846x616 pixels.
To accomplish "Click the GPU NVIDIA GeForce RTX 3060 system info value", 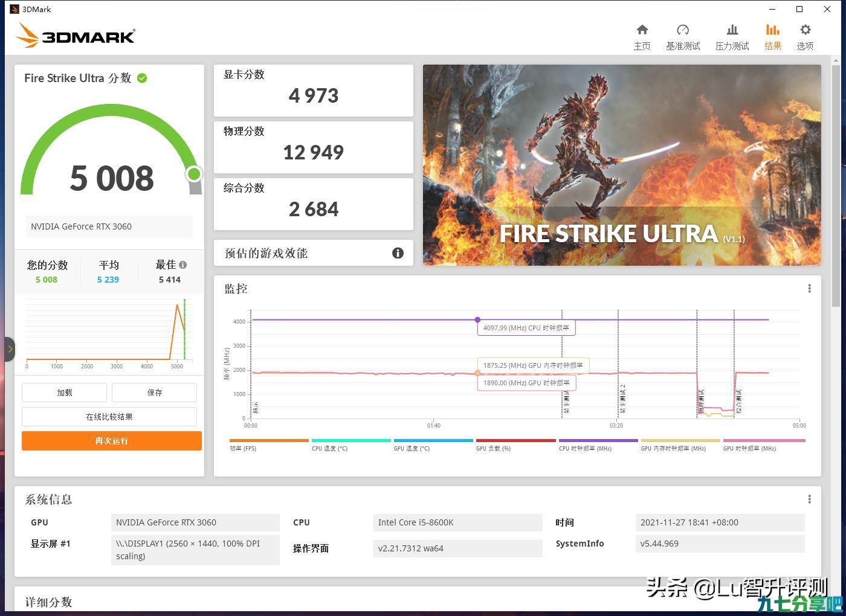I will (x=195, y=522).
